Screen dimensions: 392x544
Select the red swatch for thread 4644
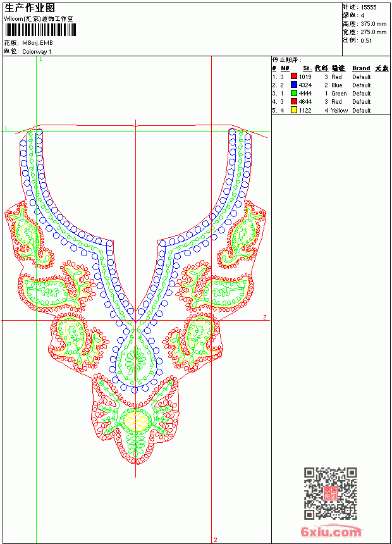click(294, 101)
